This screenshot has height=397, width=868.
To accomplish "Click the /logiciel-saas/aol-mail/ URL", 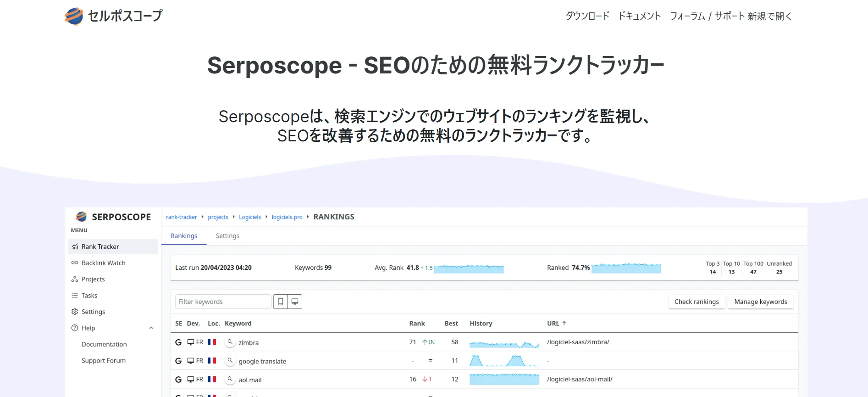I will click(x=580, y=379).
